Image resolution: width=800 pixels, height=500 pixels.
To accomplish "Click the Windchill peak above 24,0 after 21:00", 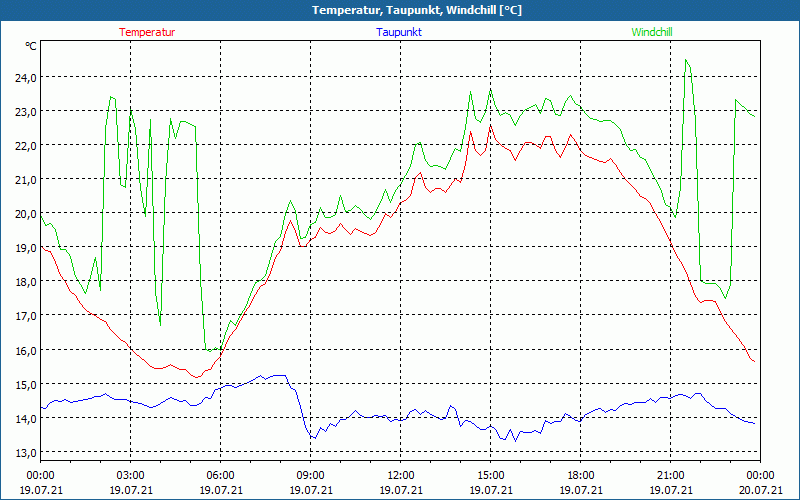I will [x=686, y=60].
